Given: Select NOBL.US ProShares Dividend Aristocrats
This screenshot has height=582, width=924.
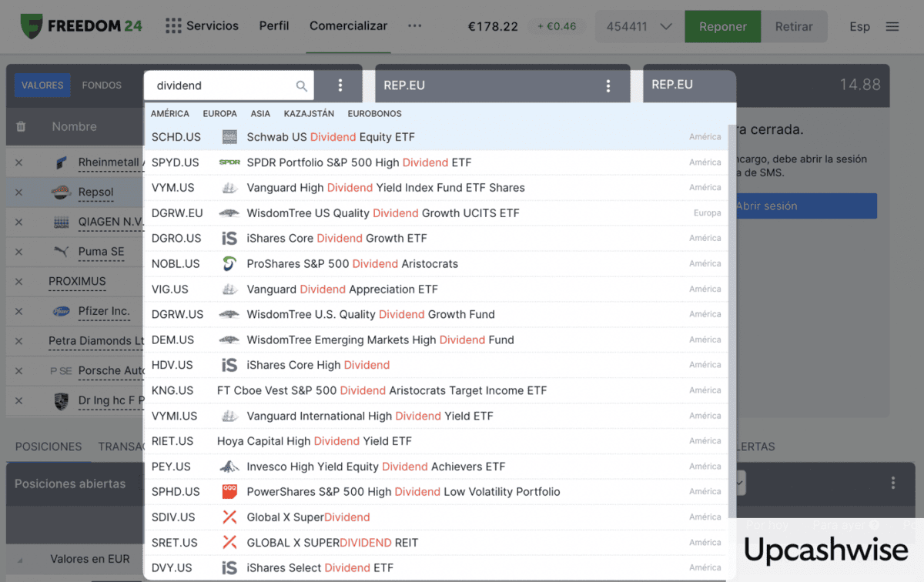Looking at the screenshot, I should tap(436, 263).
